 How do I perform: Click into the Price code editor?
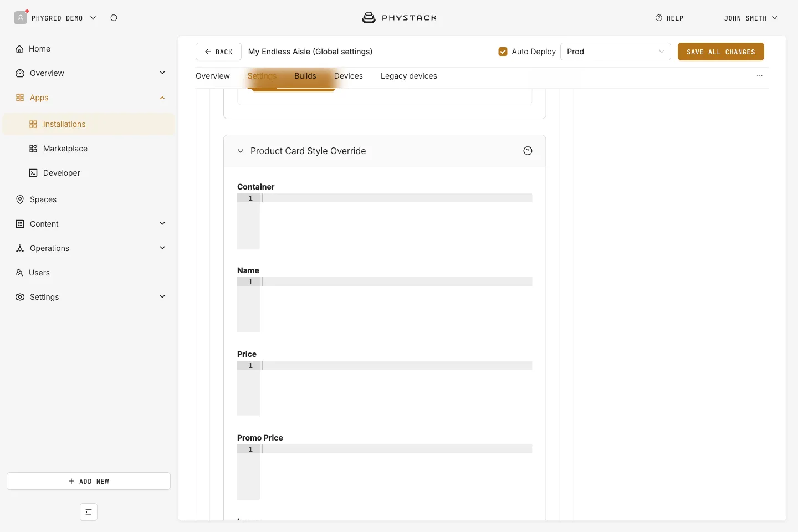coord(385,388)
